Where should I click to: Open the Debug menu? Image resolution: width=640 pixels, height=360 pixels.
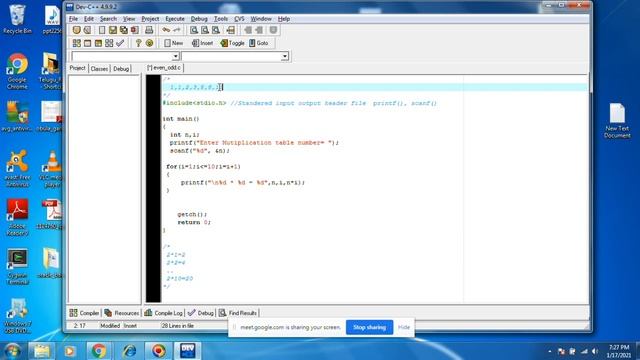(199, 19)
